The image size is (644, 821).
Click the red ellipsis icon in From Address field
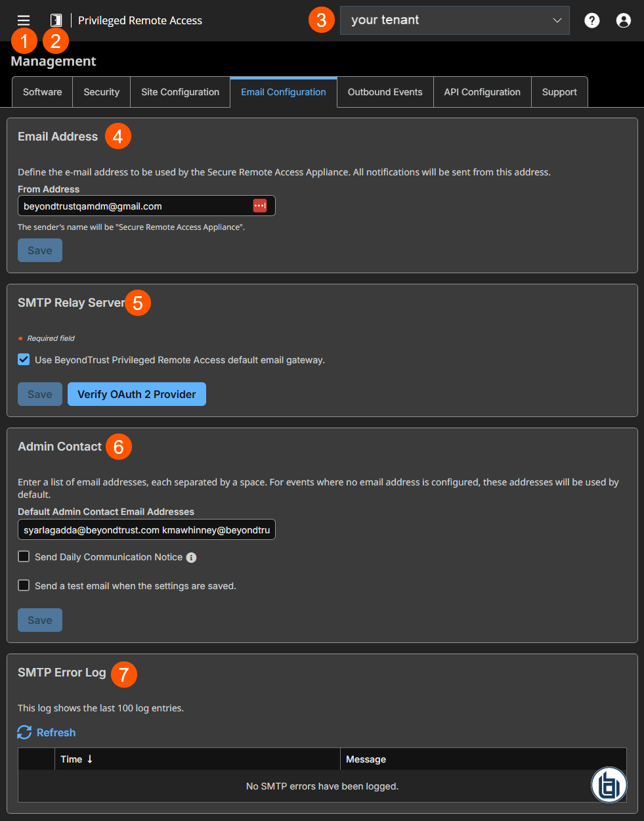click(260, 205)
